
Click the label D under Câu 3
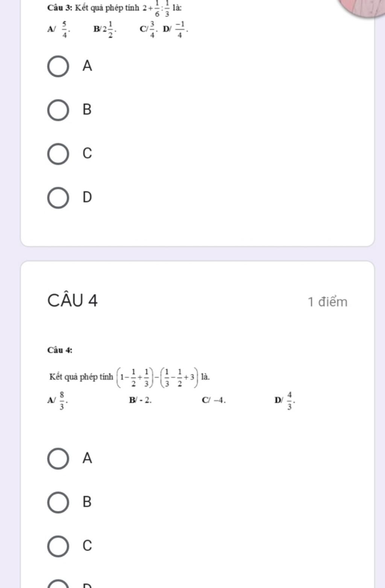pyautogui.click(x=87, y=197)
